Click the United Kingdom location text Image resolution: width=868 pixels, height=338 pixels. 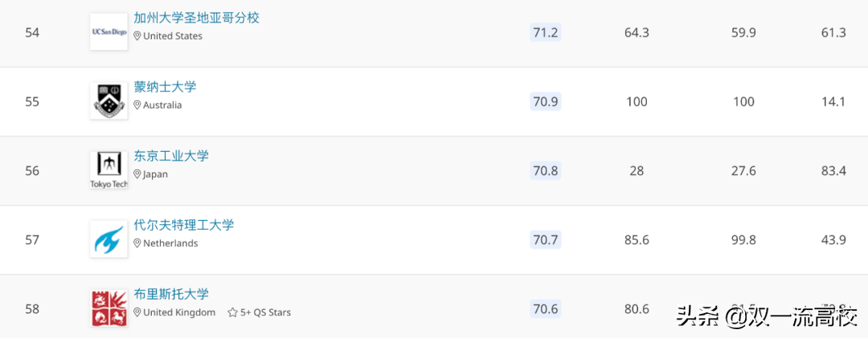coord(179,312)
